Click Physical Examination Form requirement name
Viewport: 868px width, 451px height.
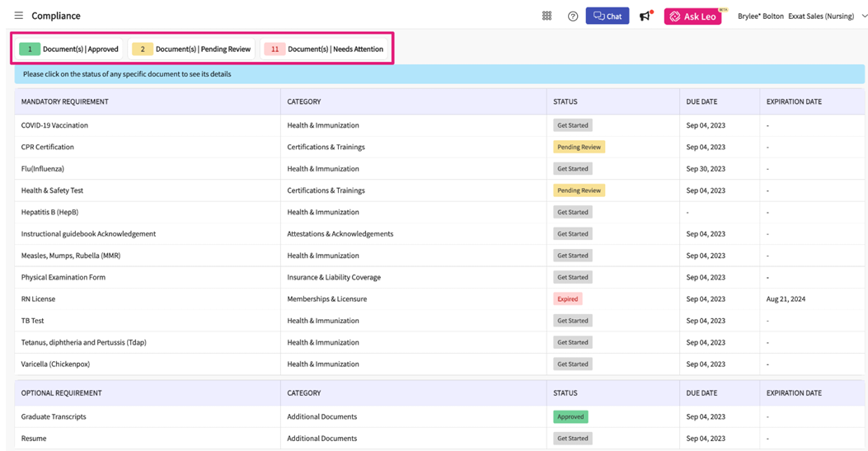[63, 277]
